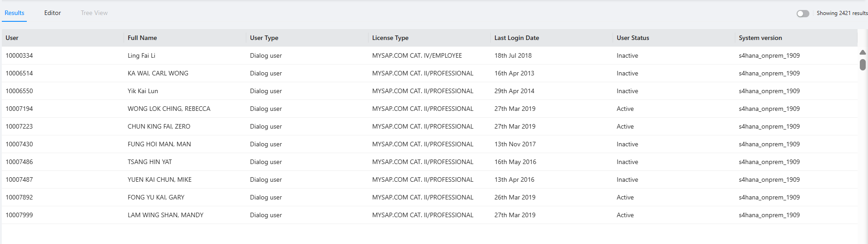Click the "User Type" column header
This screenshot has height=244, width=868.
point(264,38)
